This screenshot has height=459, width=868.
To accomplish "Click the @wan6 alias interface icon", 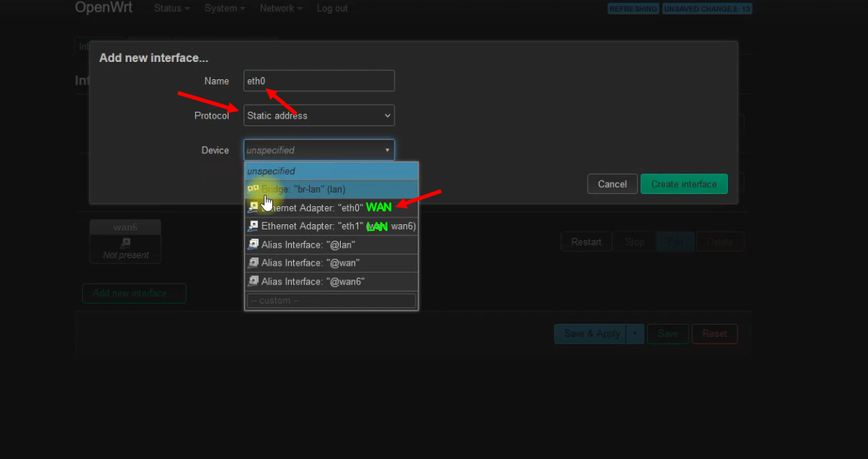I will point(253,282).
